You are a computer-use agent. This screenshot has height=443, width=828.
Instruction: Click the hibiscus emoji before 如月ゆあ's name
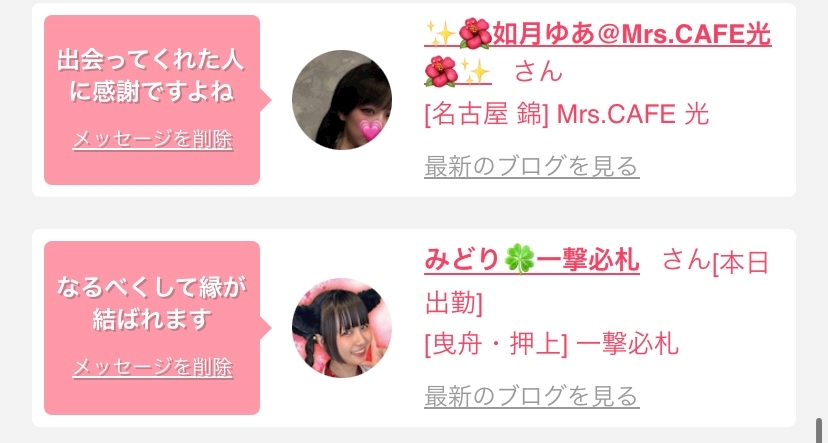475,34
